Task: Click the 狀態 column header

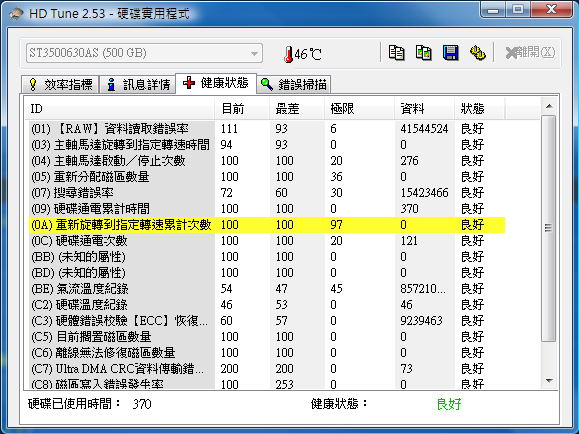Action: click(479, 109)
